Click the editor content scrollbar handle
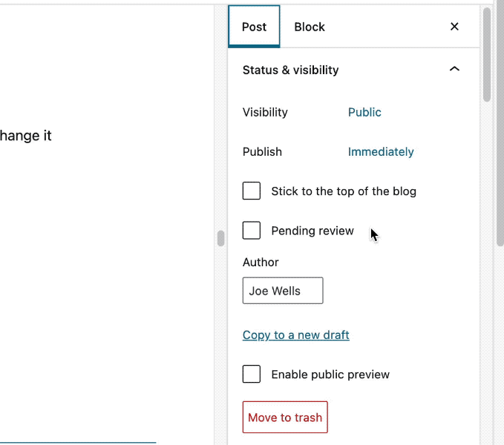Viewport: 504px width, 445px height. [x=220, y=238]
